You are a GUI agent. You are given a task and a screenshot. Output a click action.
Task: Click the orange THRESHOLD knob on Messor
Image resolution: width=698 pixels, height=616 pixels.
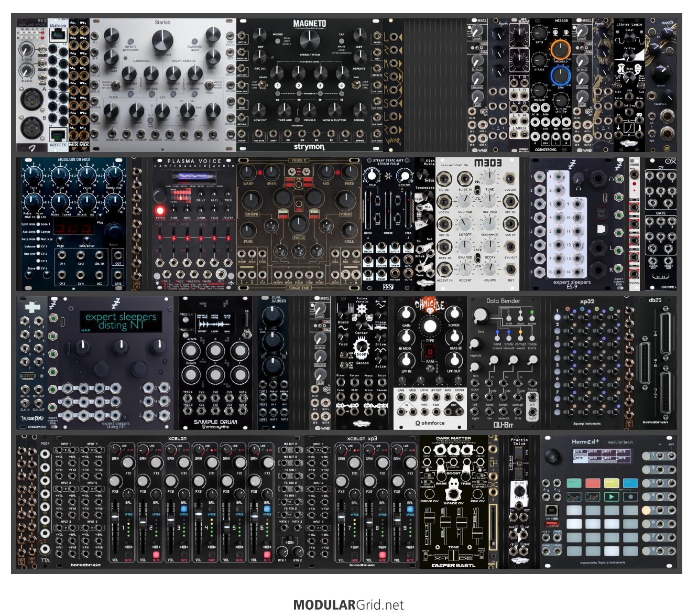(560, 50)
